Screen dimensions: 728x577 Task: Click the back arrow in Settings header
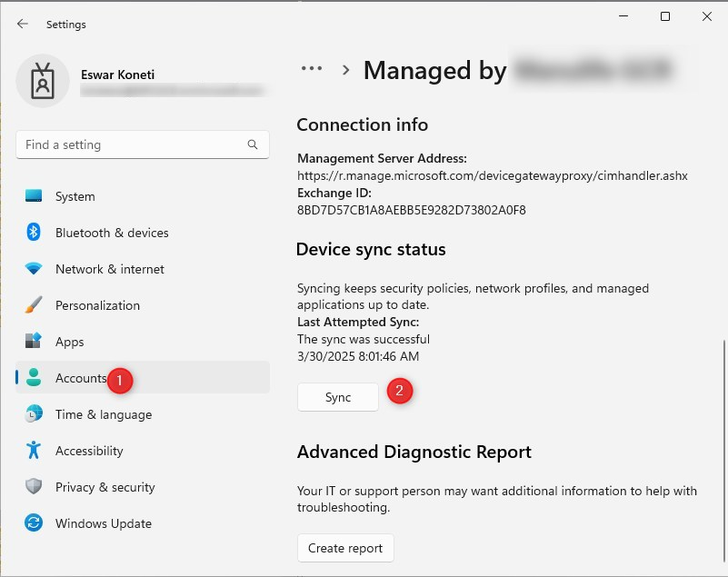(x=23, y=25)
